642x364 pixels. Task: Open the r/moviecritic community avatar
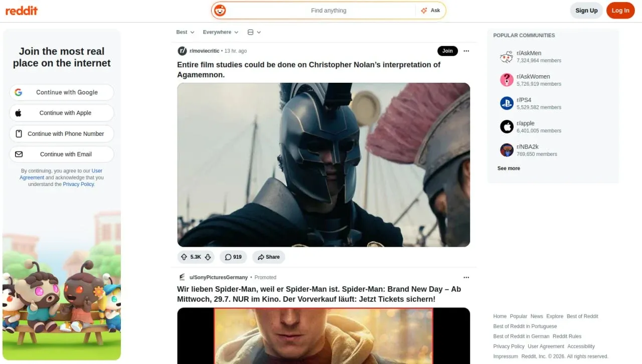click(182, 51)
